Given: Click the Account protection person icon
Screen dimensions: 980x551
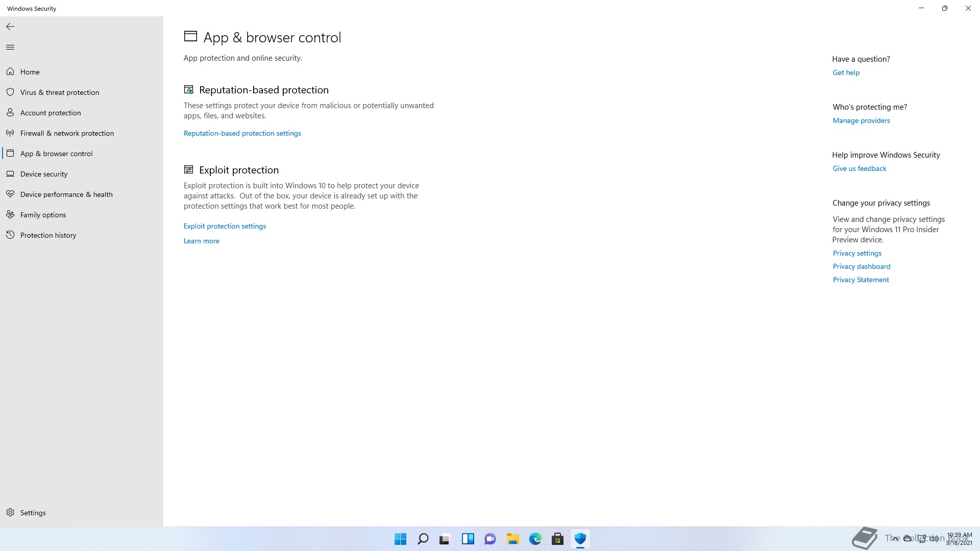Looking at the screenshot, I should point(10,112).
